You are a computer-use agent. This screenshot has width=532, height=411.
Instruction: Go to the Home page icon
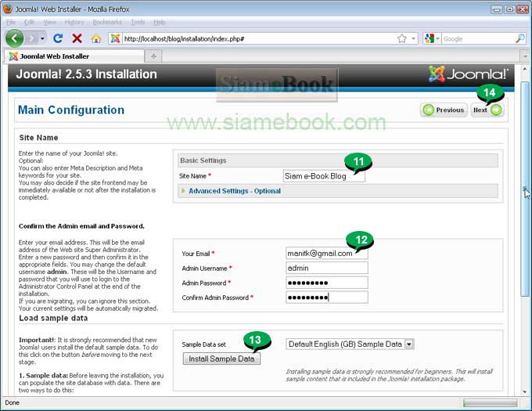pos(96,38)
